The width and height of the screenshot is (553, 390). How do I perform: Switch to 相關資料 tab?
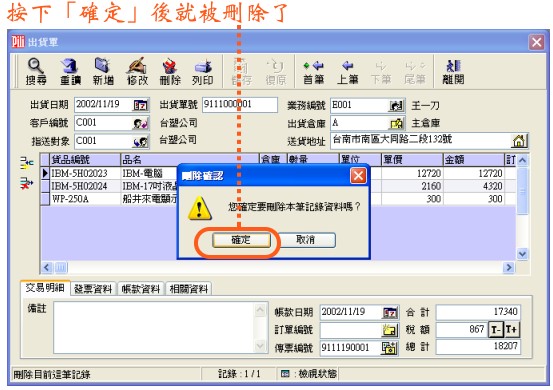189,289
